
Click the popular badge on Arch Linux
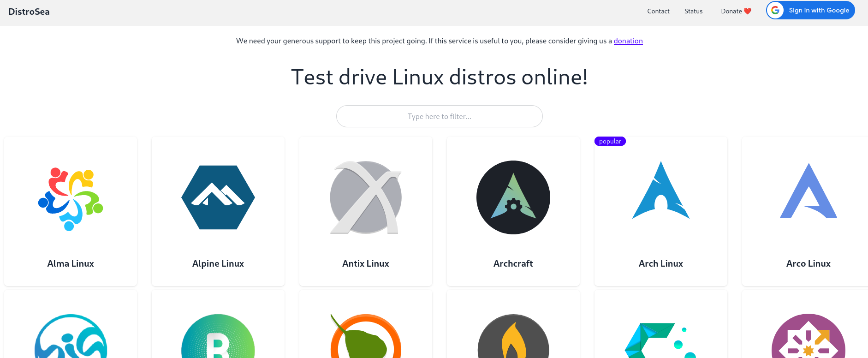[610, 141]
